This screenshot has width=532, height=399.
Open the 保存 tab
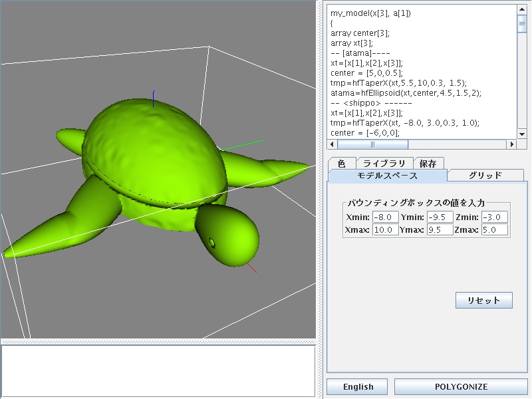point(428,164)
